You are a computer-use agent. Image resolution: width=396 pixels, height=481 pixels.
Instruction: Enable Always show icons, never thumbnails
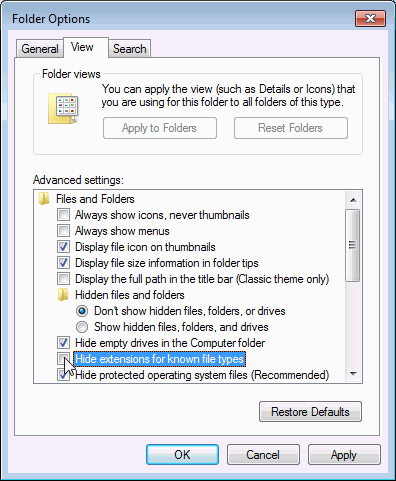coord(63,215)
